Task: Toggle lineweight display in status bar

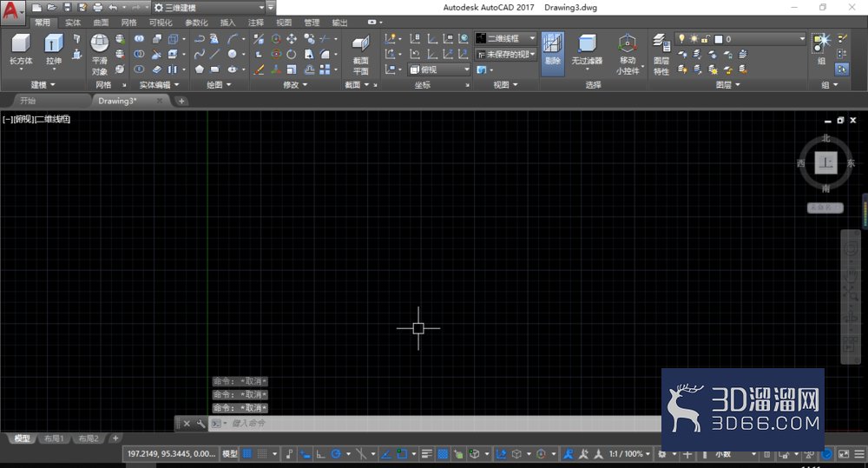Action: coord(427,453)
